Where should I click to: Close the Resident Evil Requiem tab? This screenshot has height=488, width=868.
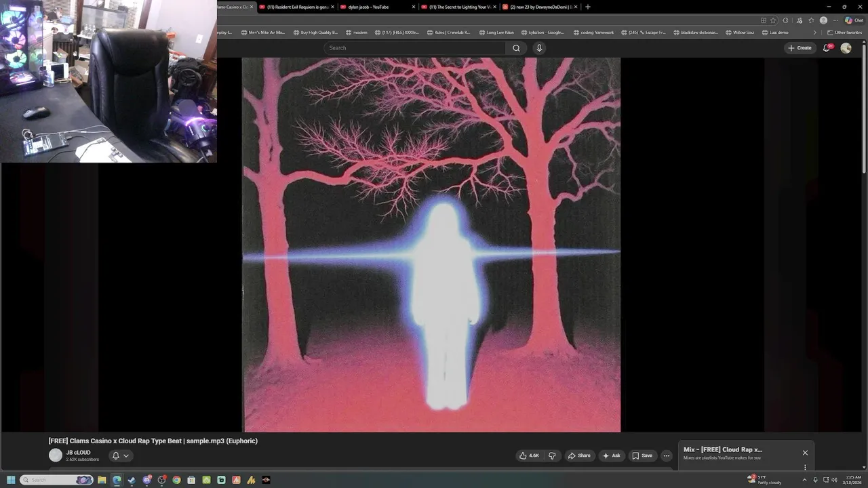pyautogui.click(x=332, y=7)
